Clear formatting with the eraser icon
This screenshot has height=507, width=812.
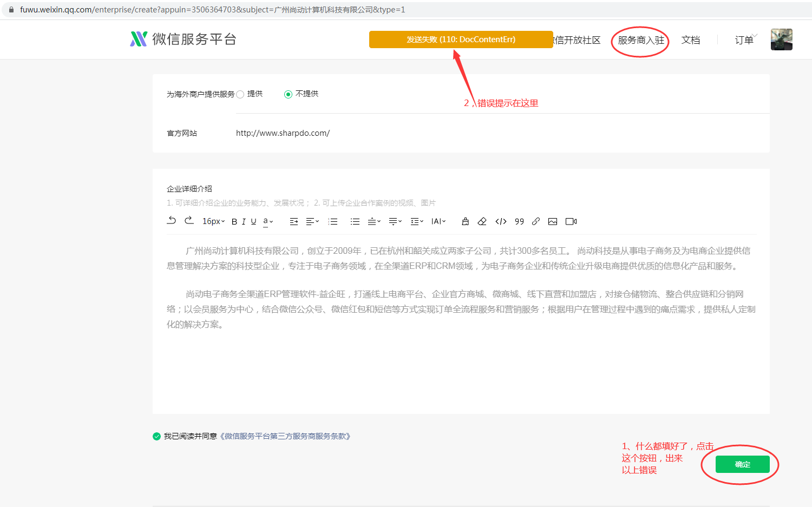pyautogui.click(x=482, y=221)
